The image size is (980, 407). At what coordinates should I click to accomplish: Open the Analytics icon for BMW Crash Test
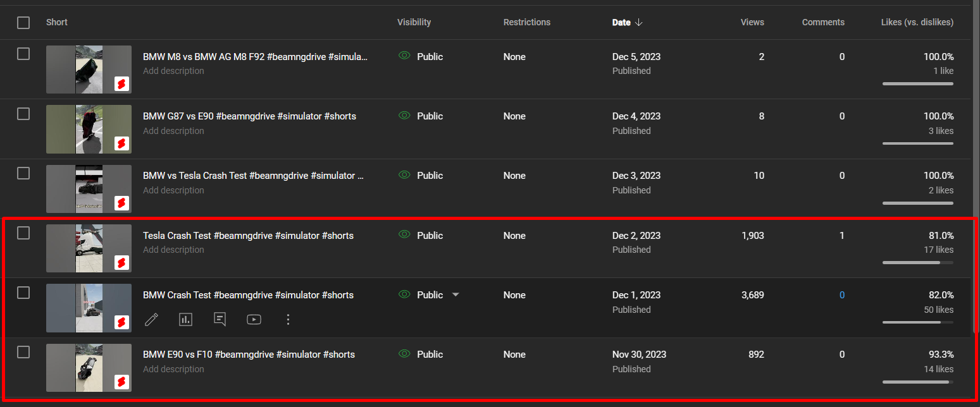185,319
